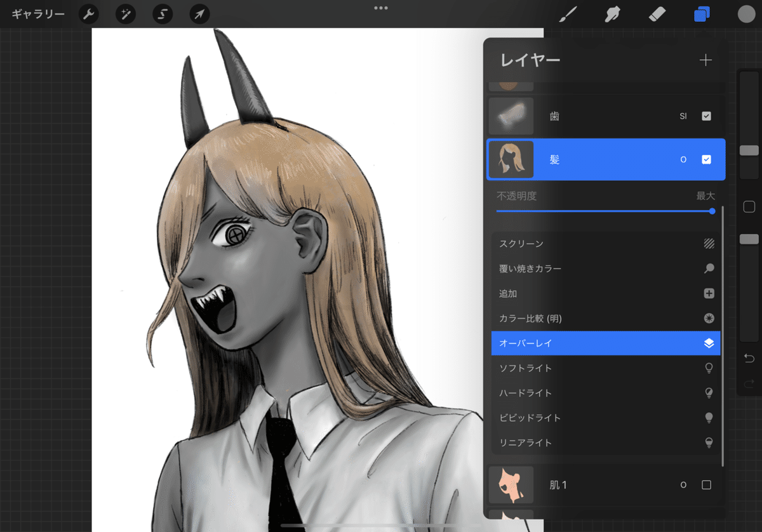Viewport: 762px width, 532px height.
Task: Click the brush size slider handle
Action: coord(749,150)
